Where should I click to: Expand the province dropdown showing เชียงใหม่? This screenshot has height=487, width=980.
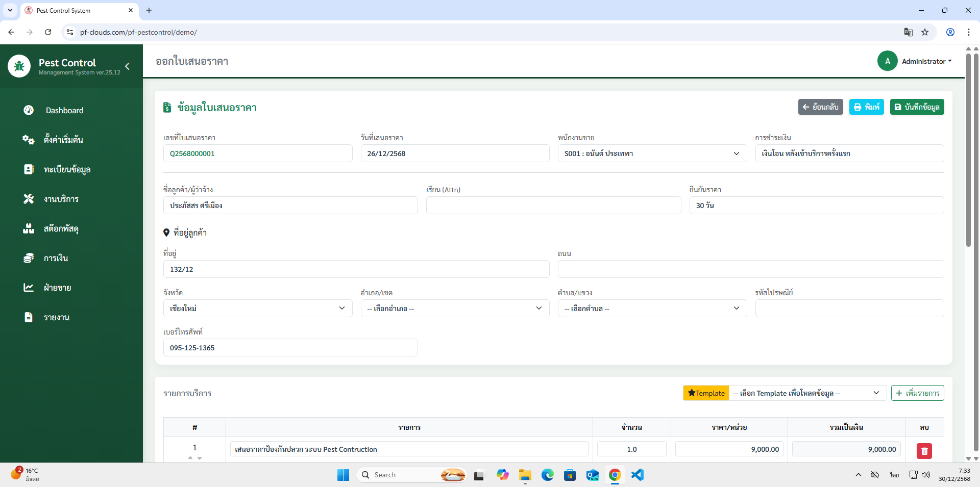pos(257,309)
